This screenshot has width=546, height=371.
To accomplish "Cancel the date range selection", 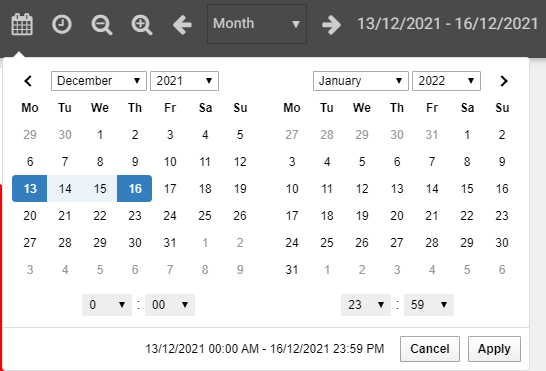I will point(430,349).
